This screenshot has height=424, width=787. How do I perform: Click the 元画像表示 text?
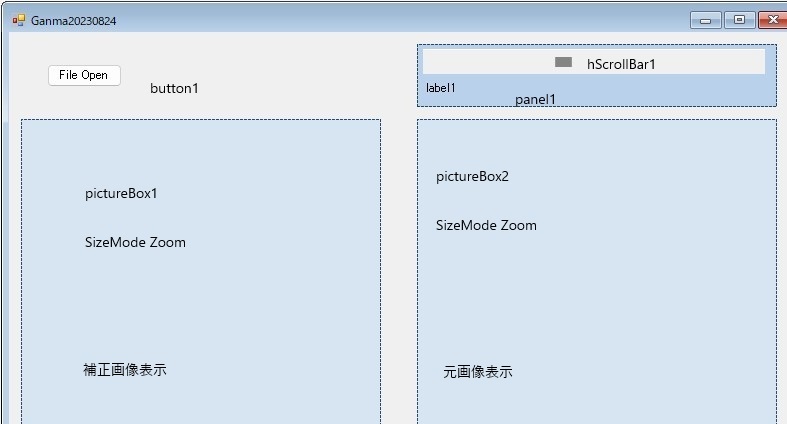(x=478, y=372)
